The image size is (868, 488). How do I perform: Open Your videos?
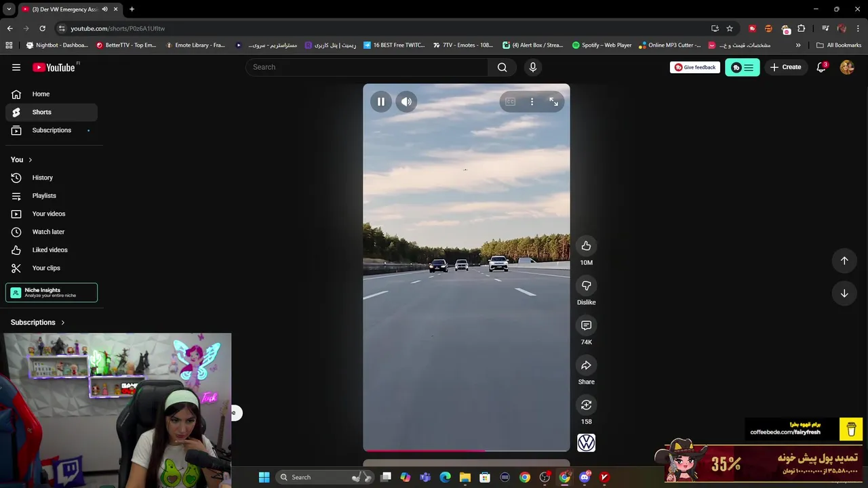coord(52,213)
